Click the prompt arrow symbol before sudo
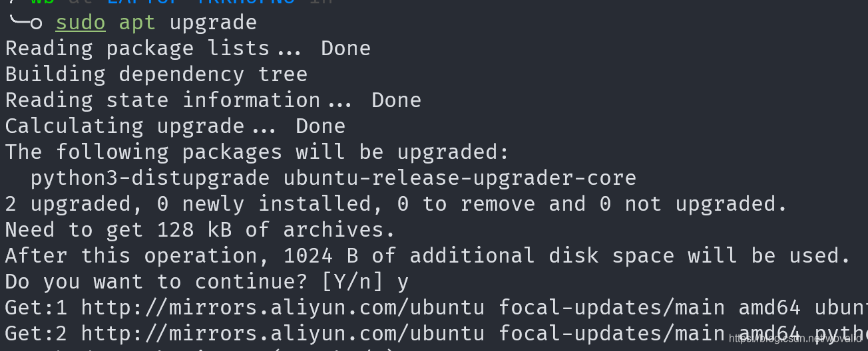 click(25, 23)
